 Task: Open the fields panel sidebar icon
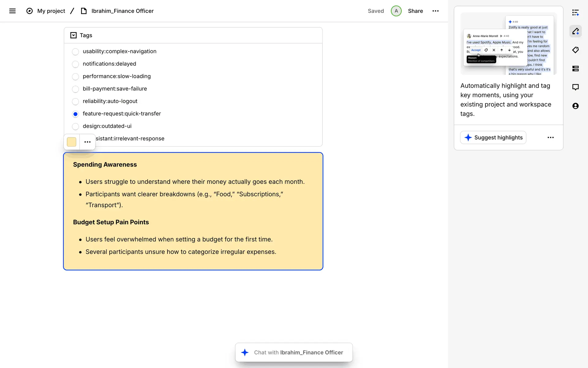(x=575, y=69)
